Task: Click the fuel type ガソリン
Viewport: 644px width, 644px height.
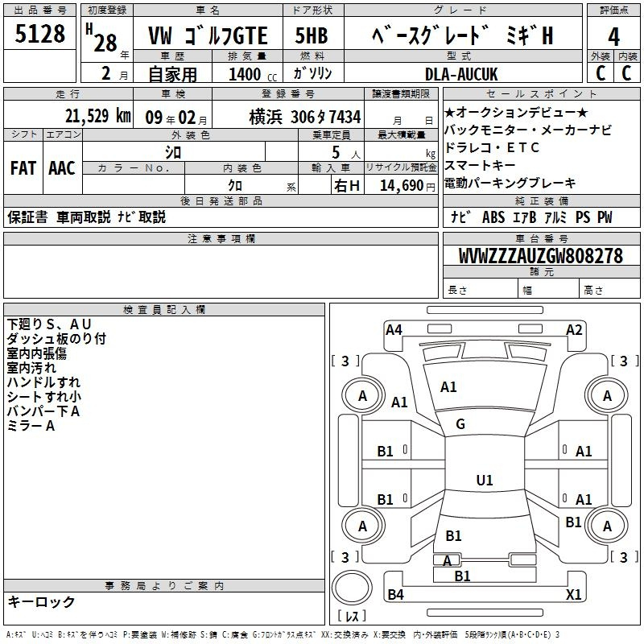Action: click(312, 73)
